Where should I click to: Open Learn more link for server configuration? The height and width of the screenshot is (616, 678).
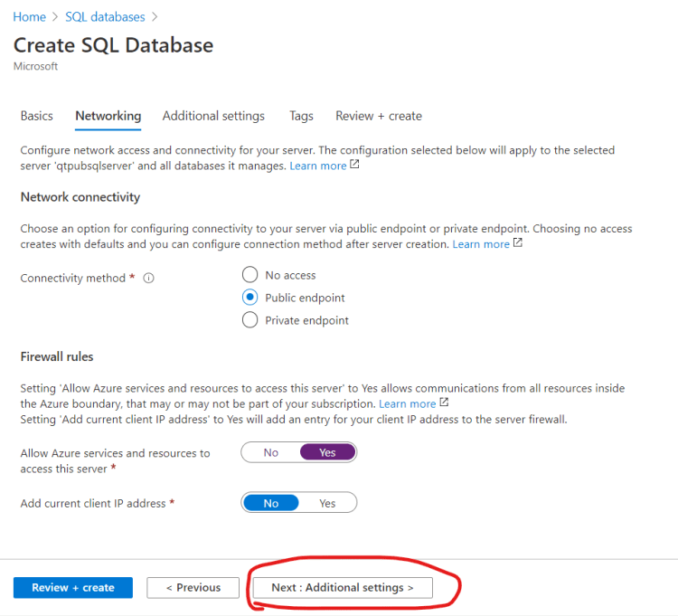[318, 166]
